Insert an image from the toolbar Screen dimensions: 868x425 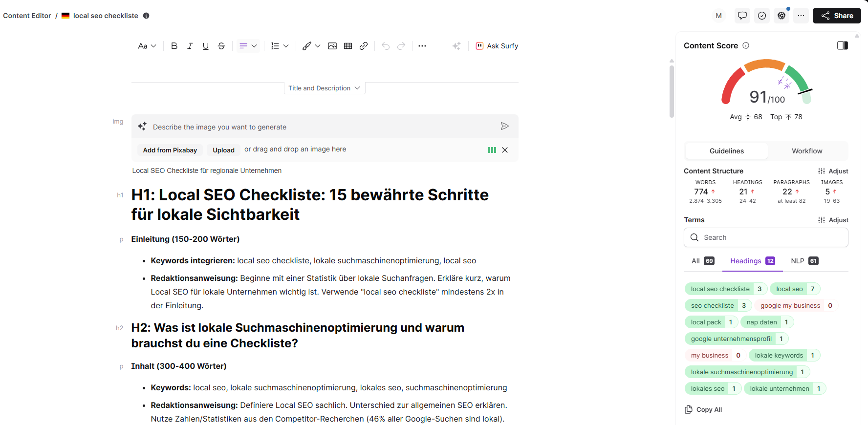coord(332,46)
